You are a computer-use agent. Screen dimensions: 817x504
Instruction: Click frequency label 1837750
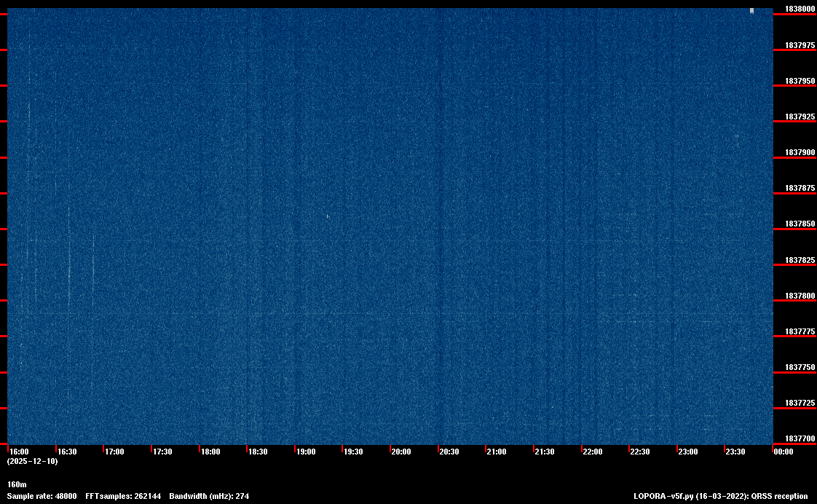(800, 368)
